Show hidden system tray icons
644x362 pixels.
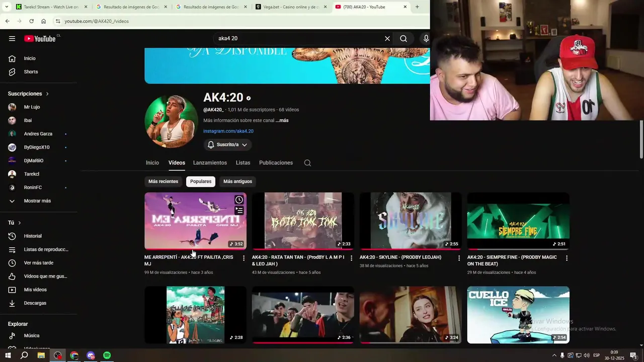pos(554,355)
